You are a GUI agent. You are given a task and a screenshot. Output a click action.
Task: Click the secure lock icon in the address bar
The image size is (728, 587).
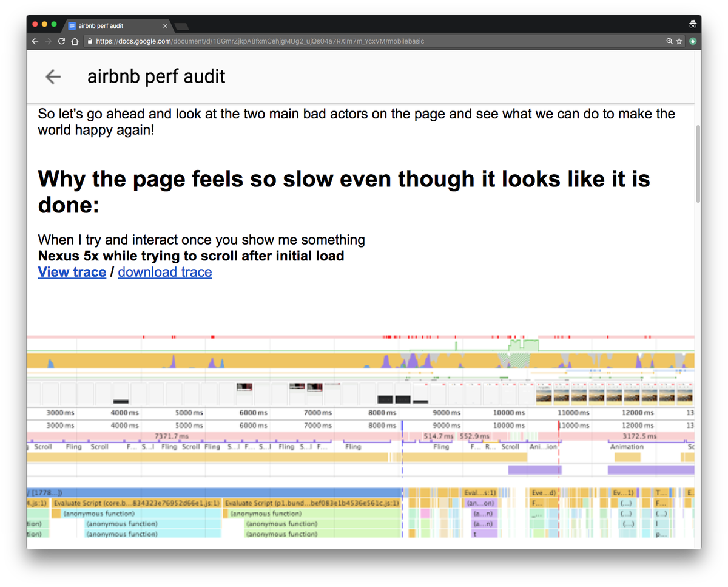point(90,41)
